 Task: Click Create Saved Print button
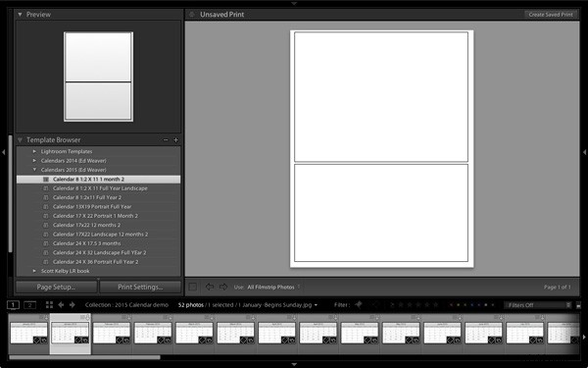coord(551,15)
